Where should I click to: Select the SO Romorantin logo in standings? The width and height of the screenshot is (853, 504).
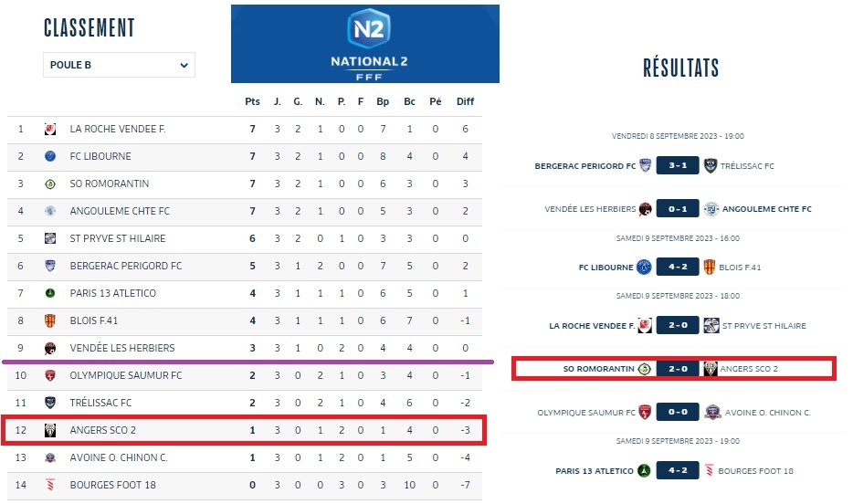(x=50, y=184)
